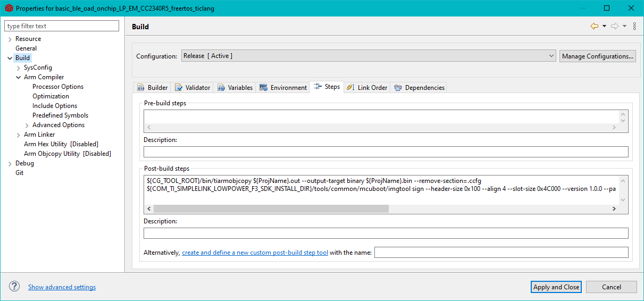This screenshot has width=644, height=301.
Task: Click the Steps tab icon
Action: [x=317, y=87]
